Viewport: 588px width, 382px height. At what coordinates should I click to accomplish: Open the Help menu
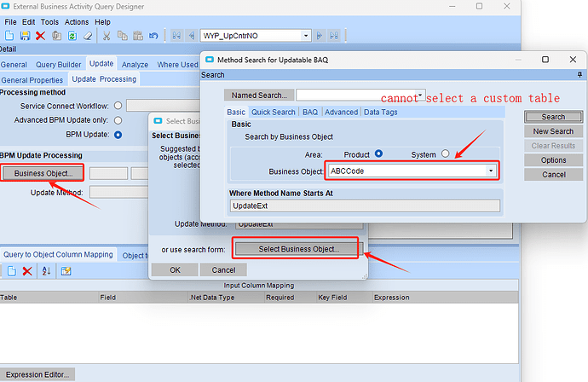coord(102,22)
